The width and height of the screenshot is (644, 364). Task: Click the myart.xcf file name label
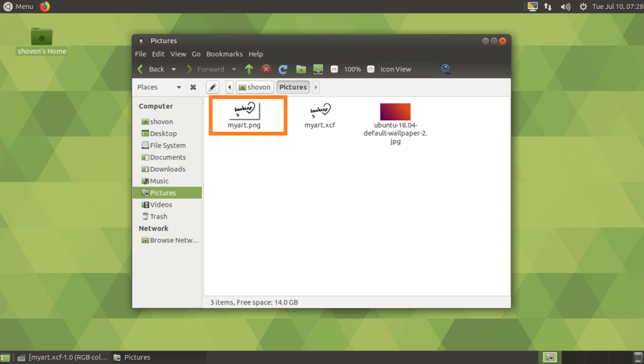pos(320,125)
